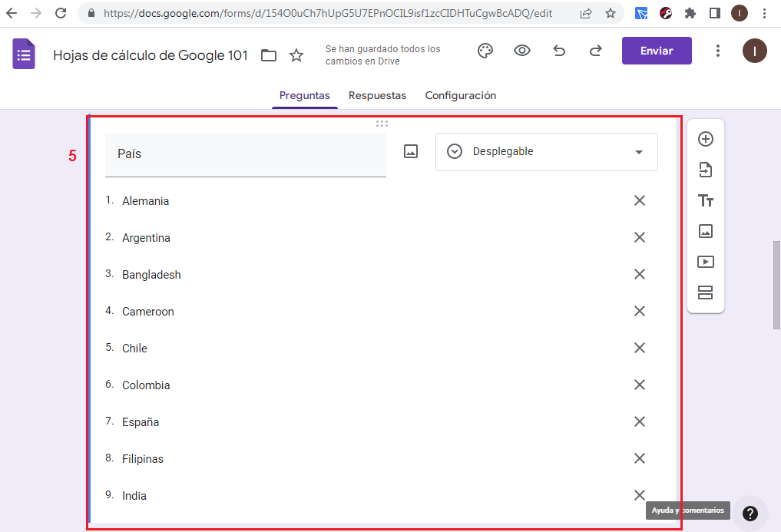The image size is (781, 532).
Task: Bookmark this page with the star in address bar
Action: [611, 14]
